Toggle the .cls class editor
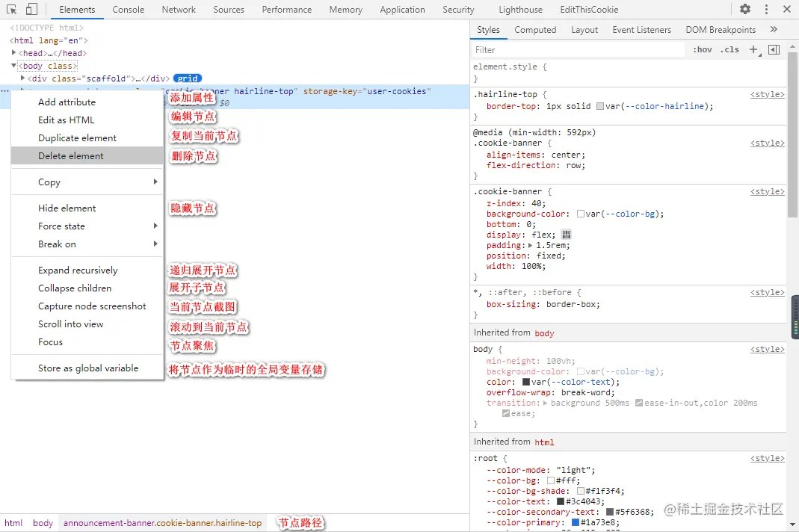 729,49
